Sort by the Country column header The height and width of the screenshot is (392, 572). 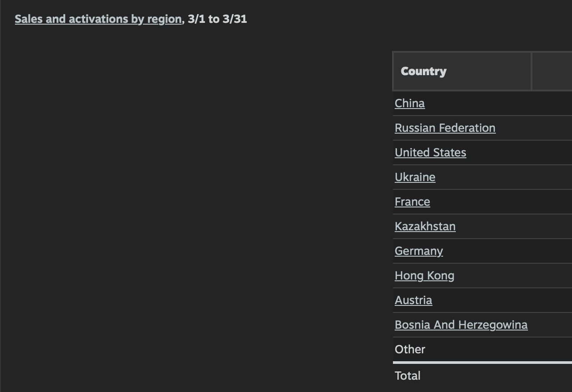(x=424, y=71)
